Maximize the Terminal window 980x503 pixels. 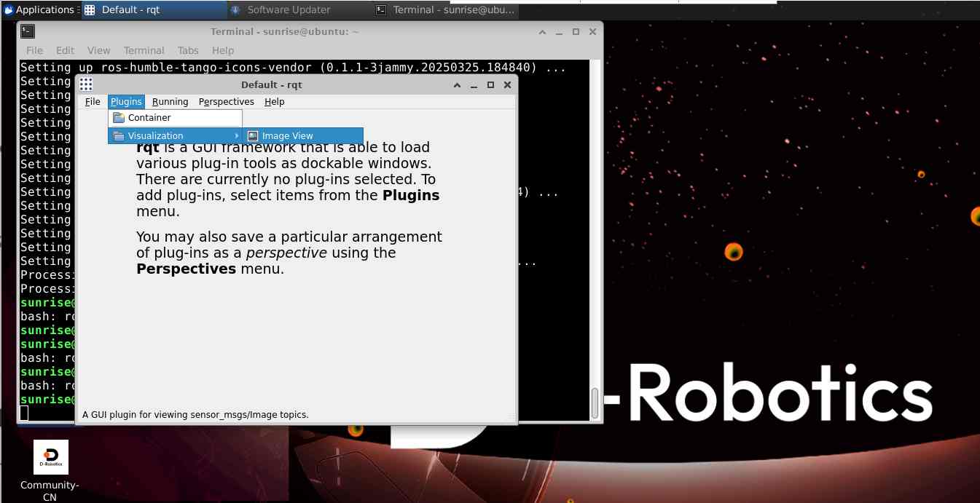click(576, 32)
